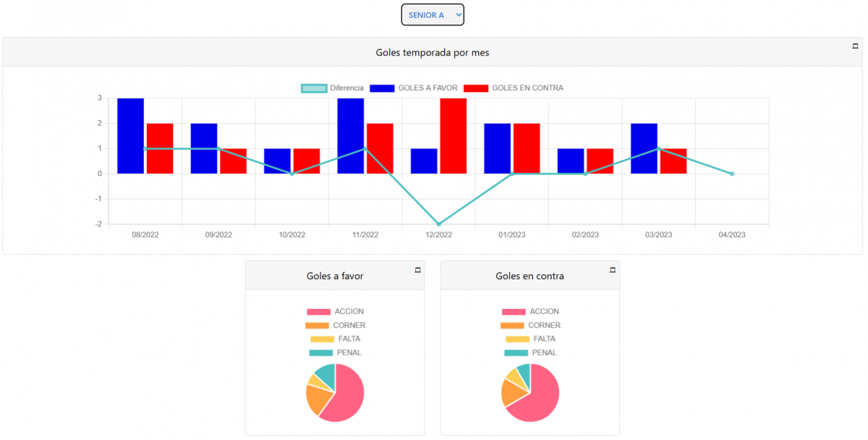The image size is (868, 440).
Task: Click the blue bar for 10/2022
Action: pos(277,161)
